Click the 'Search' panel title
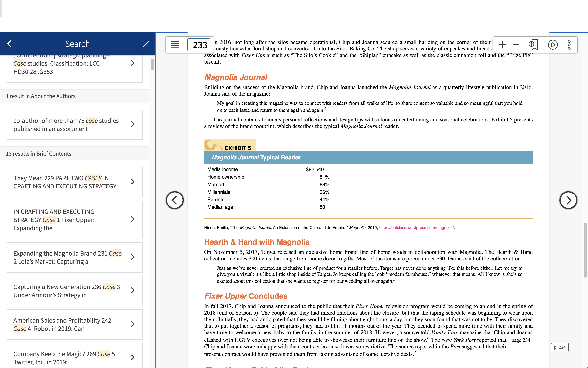Screen dimensions: 588x368 pyautogui.click(x=78, y=44)
